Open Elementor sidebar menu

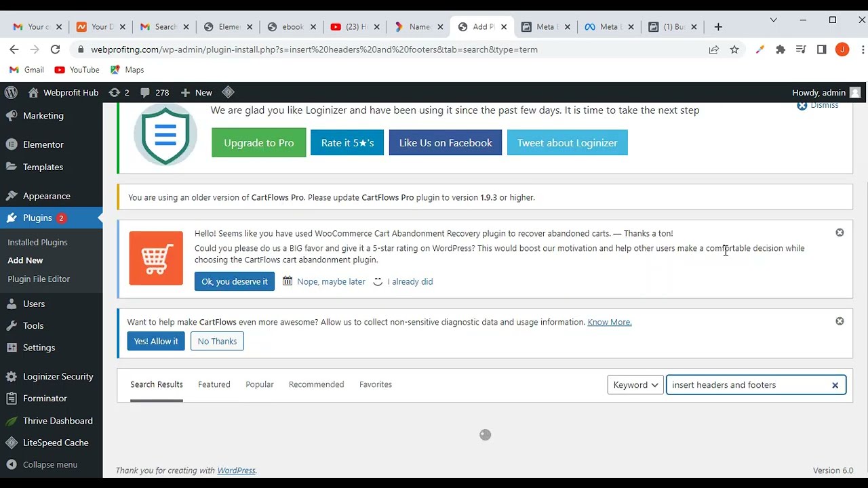click(43, 144)
